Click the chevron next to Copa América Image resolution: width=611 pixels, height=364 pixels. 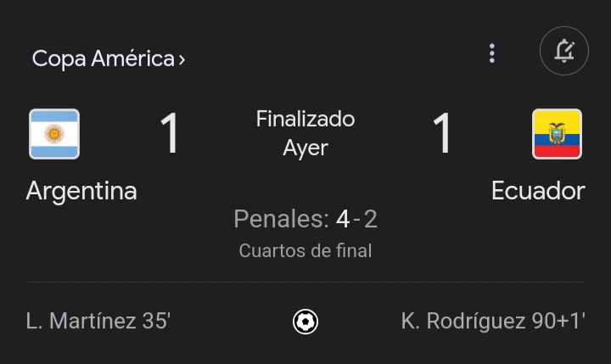pyautogui.click(x=182, y=59)
